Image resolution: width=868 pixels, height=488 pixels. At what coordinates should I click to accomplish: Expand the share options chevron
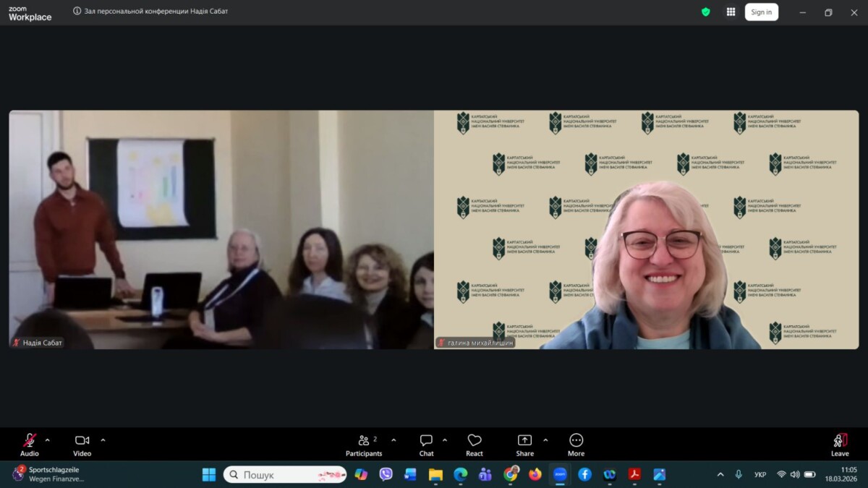pyautogui.click(x=545, y=440)
